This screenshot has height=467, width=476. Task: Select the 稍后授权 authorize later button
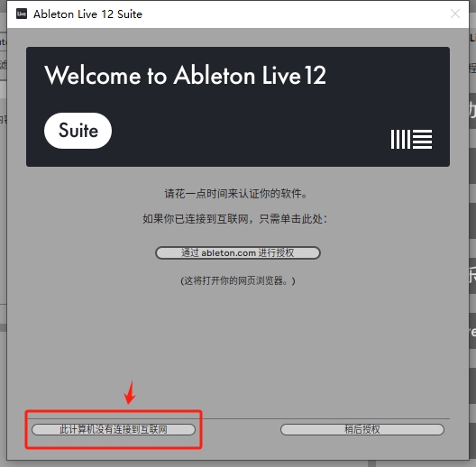(x=362, y=429)
